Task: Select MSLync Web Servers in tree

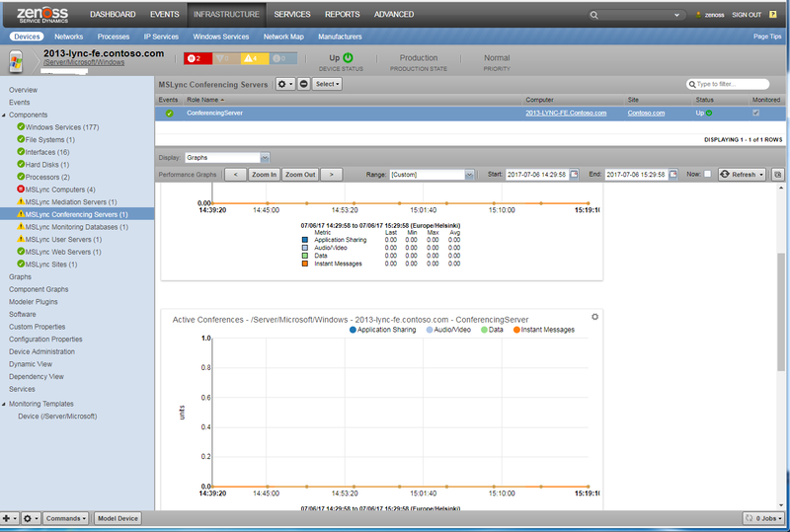Action: click(63, 252)
